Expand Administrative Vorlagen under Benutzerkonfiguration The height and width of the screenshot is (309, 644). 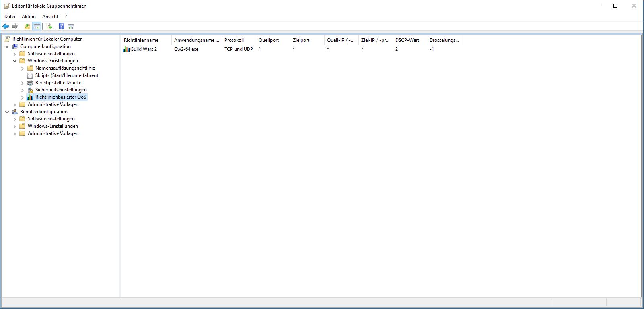point(15,134)
